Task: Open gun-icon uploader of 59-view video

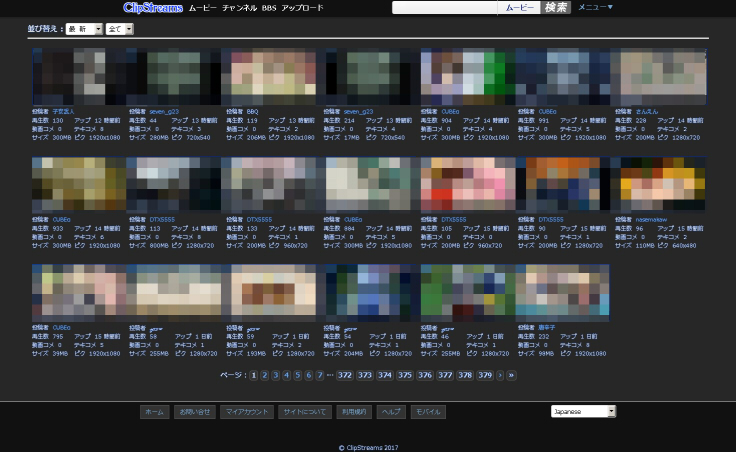Action: point(253,329)
